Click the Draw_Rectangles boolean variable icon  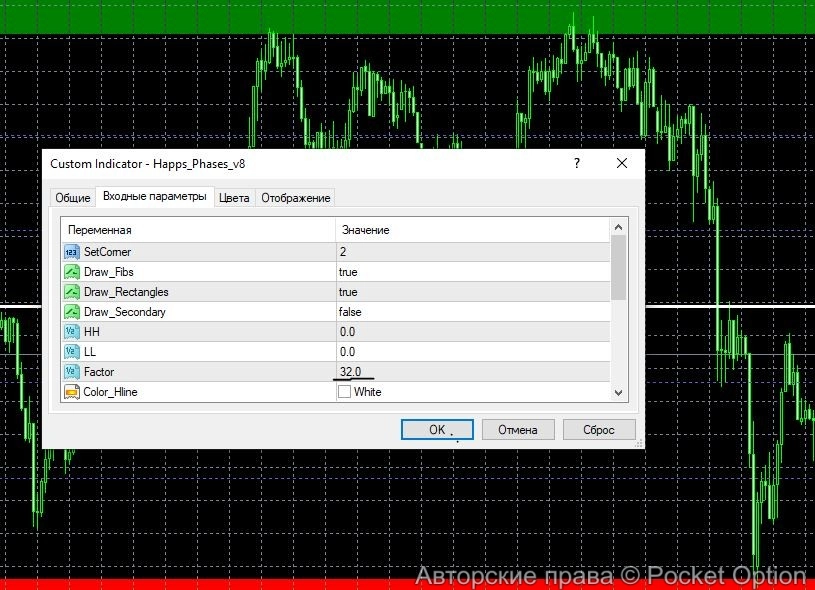(x=72, y=292)
